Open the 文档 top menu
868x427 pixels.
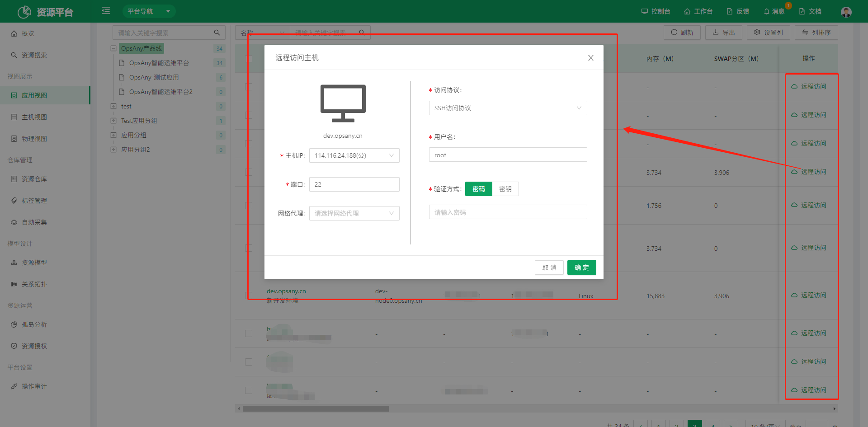click(x=810, y=11)
